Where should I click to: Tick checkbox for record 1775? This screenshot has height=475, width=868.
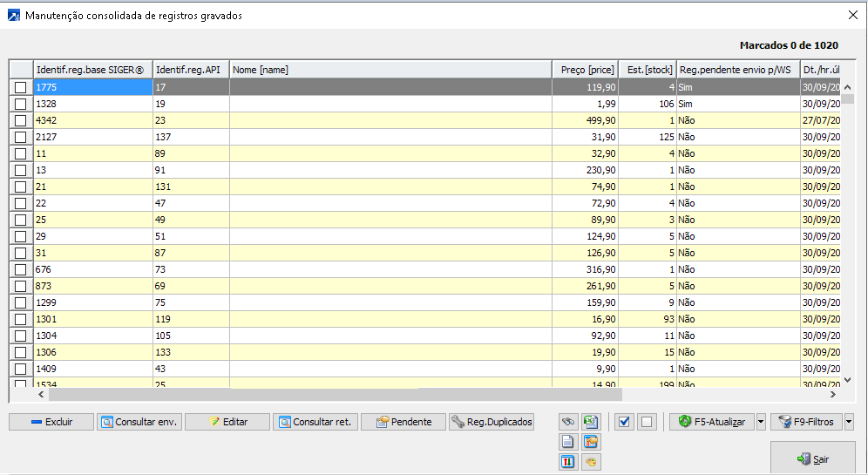[21, 87]
